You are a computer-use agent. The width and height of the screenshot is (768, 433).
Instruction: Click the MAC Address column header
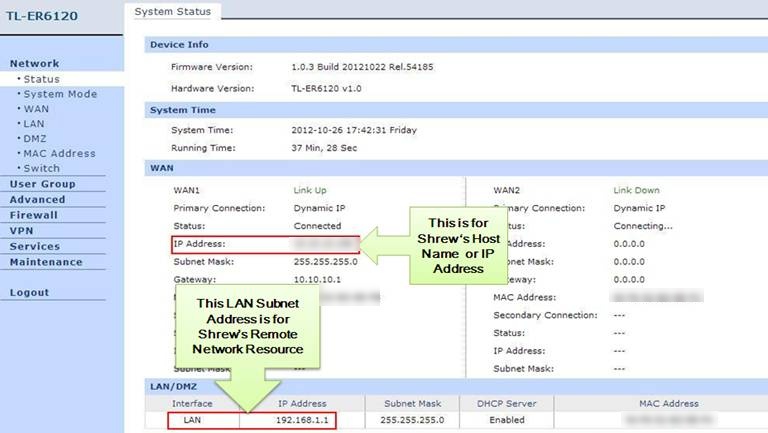pyautogui.click(x=669, y=404)
